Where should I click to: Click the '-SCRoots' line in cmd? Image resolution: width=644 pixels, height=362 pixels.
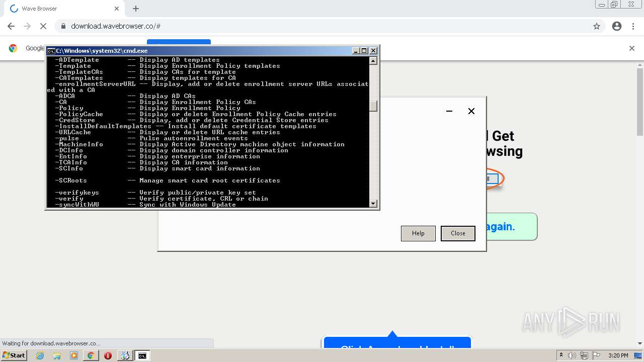(x=168, y=180)
